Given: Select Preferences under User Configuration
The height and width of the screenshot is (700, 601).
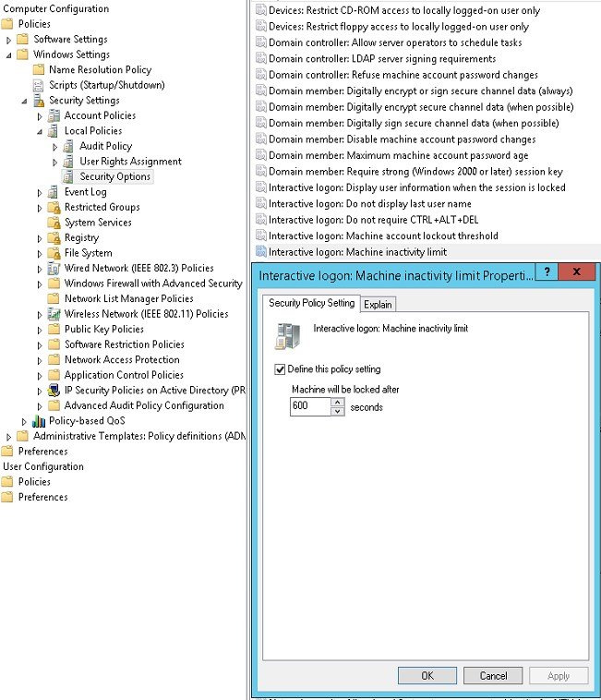Looking at the screenshot, I should pos(42,497).
